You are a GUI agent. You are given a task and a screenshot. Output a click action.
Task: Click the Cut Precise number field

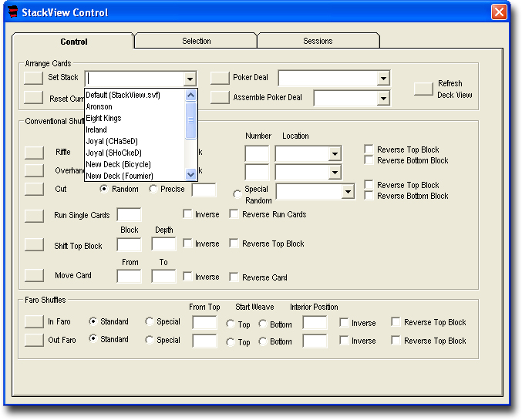tap(204, 190)
